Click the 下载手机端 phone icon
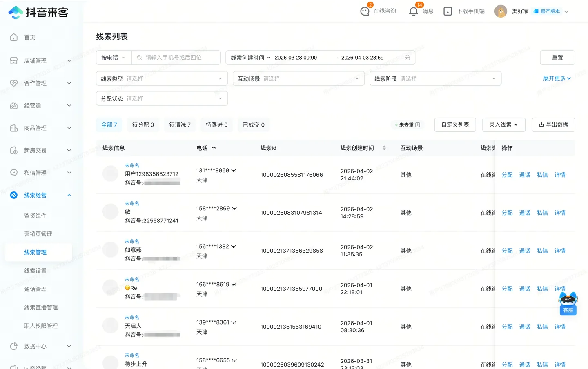This screenshot has width=588, height=369. [x=448, y=11]
